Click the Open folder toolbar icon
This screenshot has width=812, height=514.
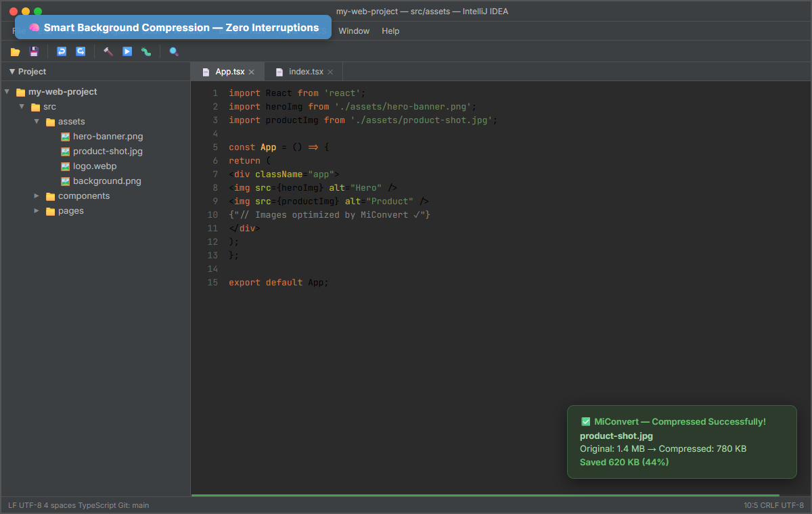point(15,51)
